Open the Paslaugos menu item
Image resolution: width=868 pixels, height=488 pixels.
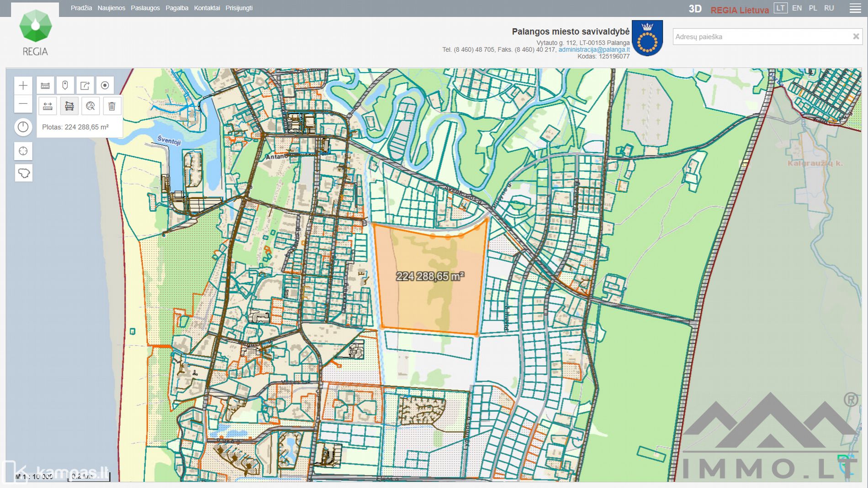(145, 8)
